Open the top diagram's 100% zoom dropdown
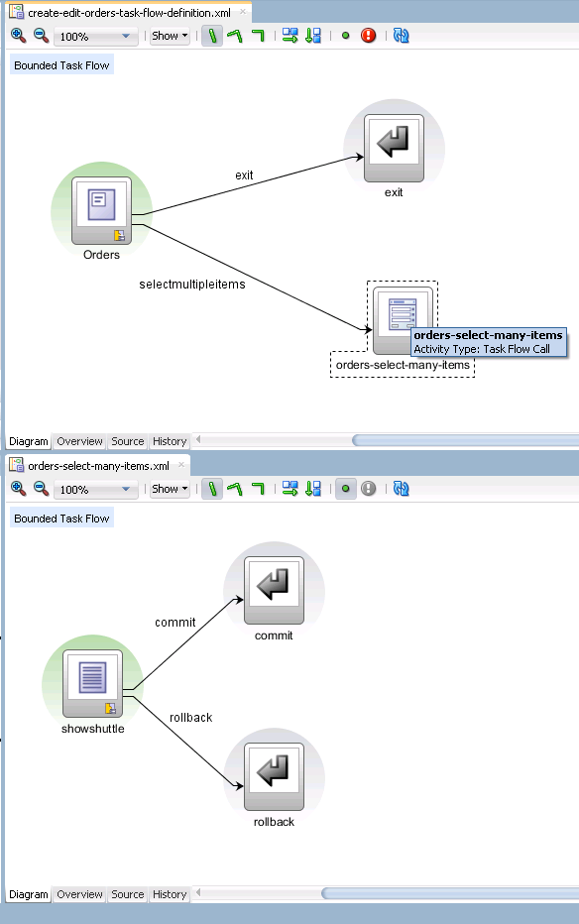579x924 pixels. click(96, 37)
